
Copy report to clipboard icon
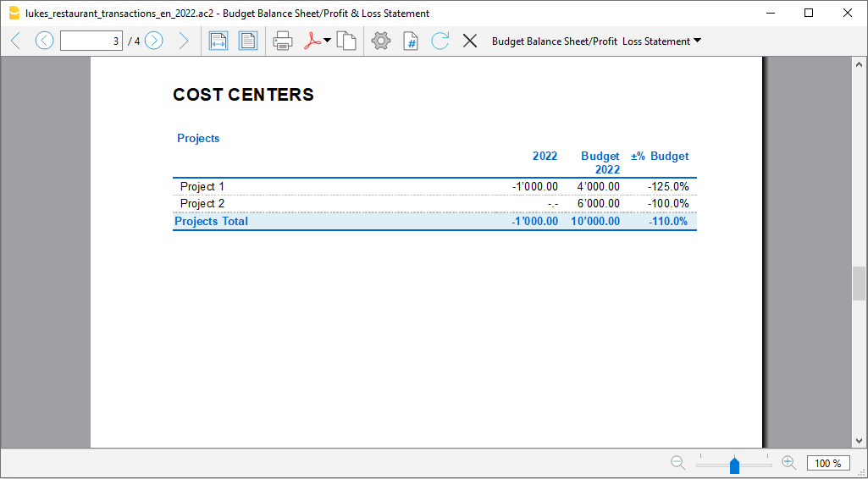tap(346, 41)
